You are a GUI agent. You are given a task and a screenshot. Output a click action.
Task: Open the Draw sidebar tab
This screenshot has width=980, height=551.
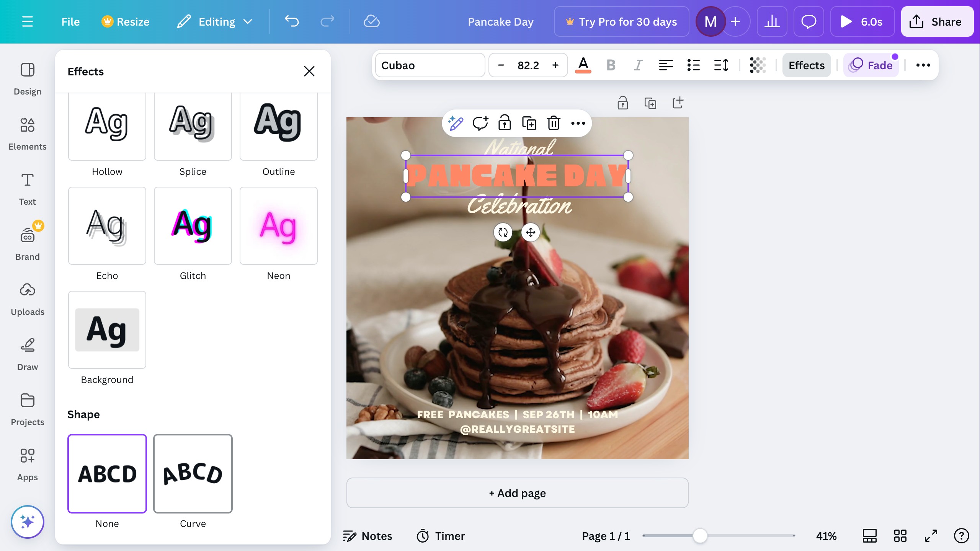pyautogui.click(x=28, y=355)
